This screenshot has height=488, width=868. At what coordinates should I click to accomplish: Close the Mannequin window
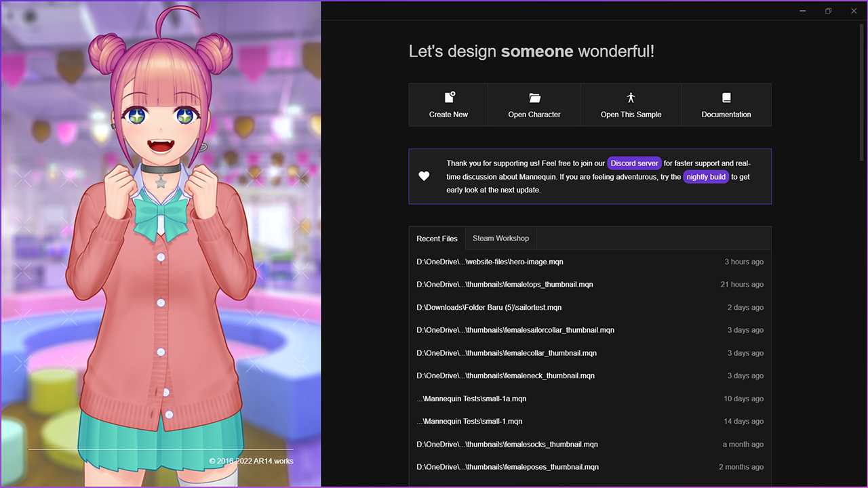point(854,11)
